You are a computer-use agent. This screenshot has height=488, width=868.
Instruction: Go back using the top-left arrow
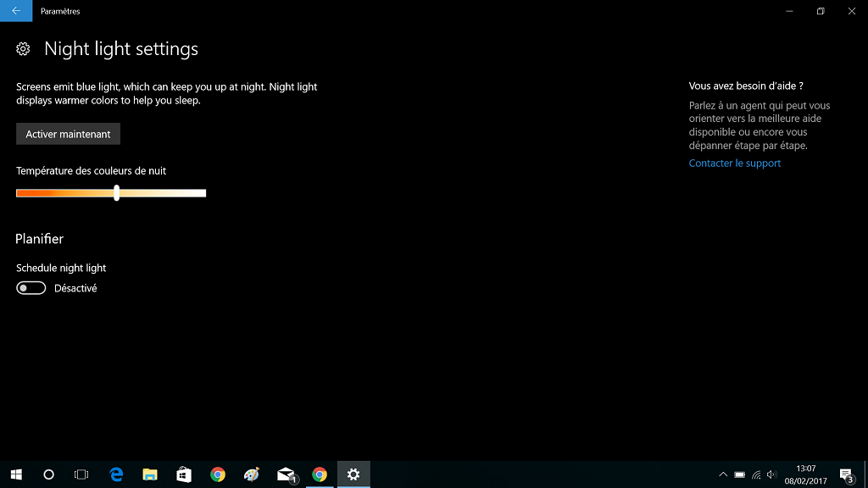(16, 11)
